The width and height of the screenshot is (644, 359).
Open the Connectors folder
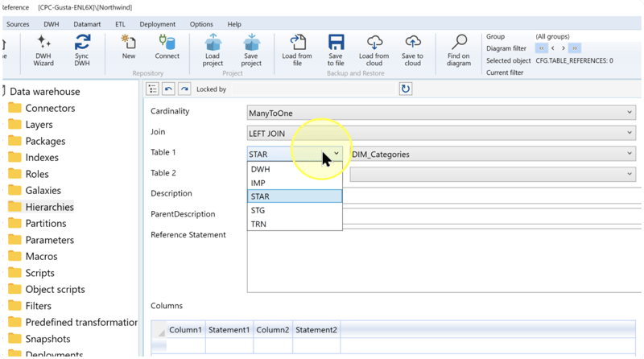(50, 108)
